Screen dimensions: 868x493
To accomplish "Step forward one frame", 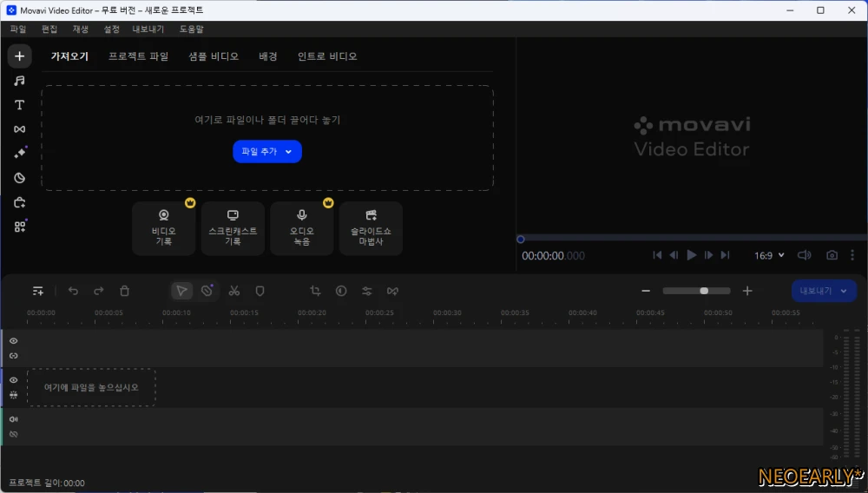I will click(x=708, y=255).
